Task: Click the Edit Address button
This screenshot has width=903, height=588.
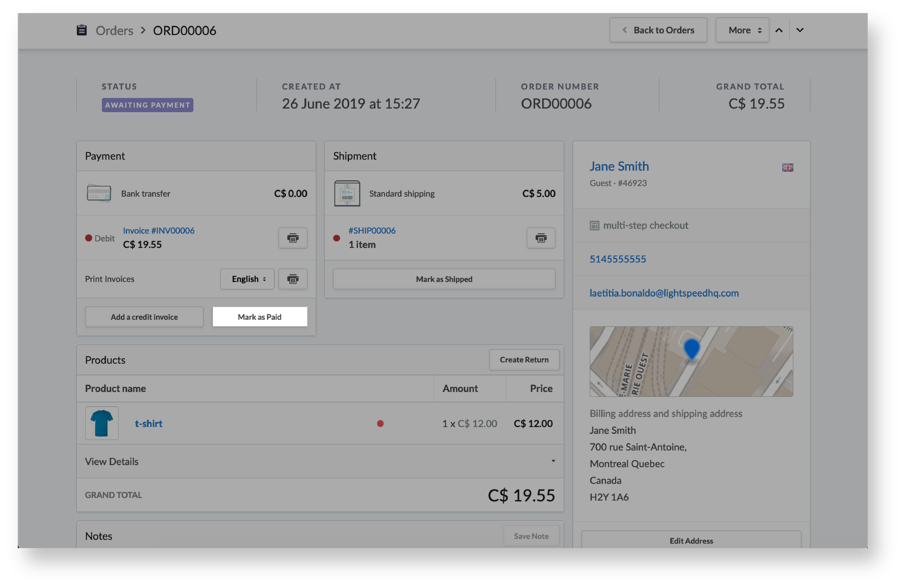Action: (691, 540)
